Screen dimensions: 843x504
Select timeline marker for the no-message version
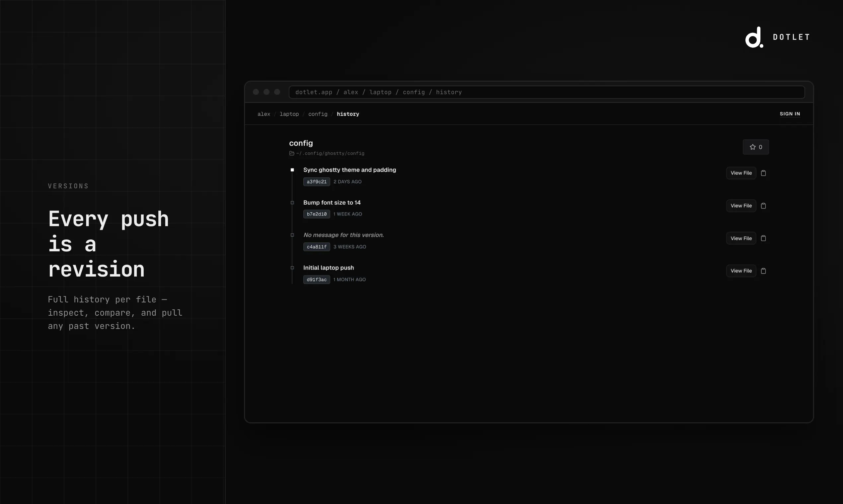[292, 235]
